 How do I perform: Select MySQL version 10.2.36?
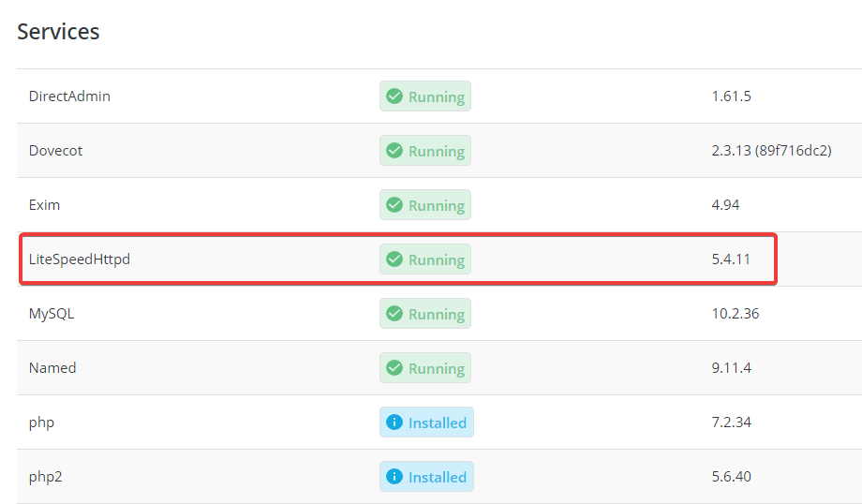pos(735,314)
